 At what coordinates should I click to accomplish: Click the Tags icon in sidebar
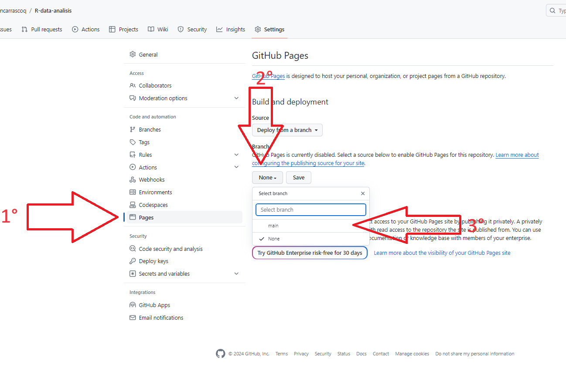point(133,142)
